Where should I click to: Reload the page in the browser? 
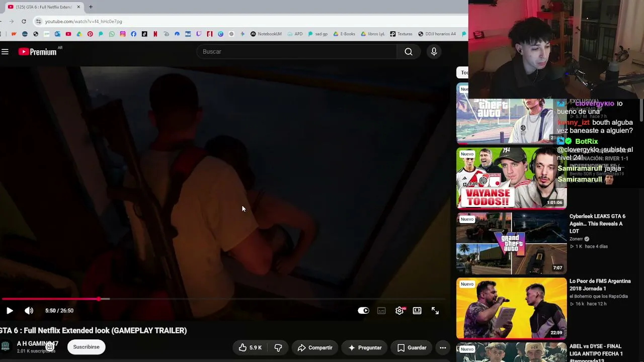click(x=24, y=21)
